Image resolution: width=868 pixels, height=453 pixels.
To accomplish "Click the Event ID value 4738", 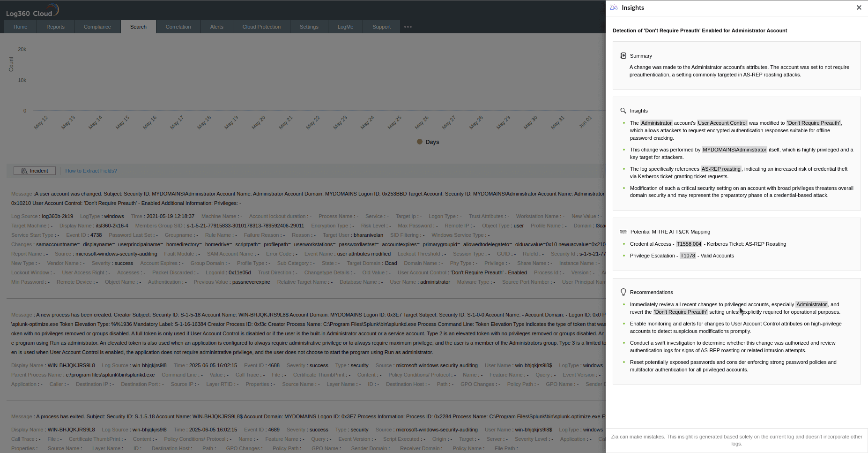I will 96,235.
